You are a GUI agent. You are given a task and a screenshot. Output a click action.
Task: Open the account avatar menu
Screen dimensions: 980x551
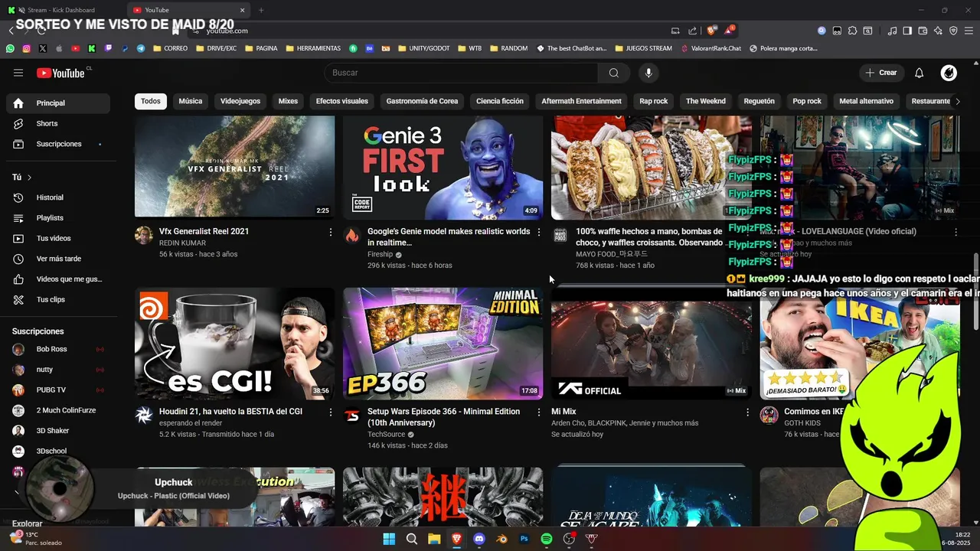pyautogui.click(x=949, y=73)
